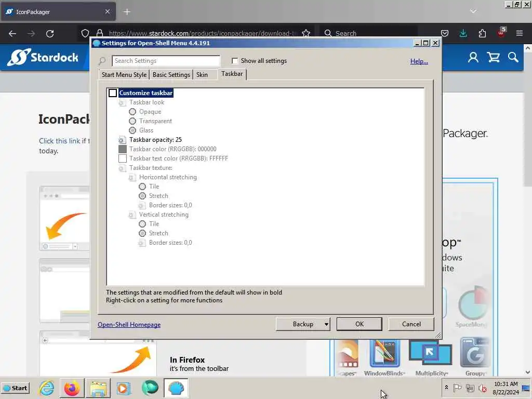This screenshot has width=532, height=399.
Task: Open the extensions puzzle icon
Action: (482, 33)
